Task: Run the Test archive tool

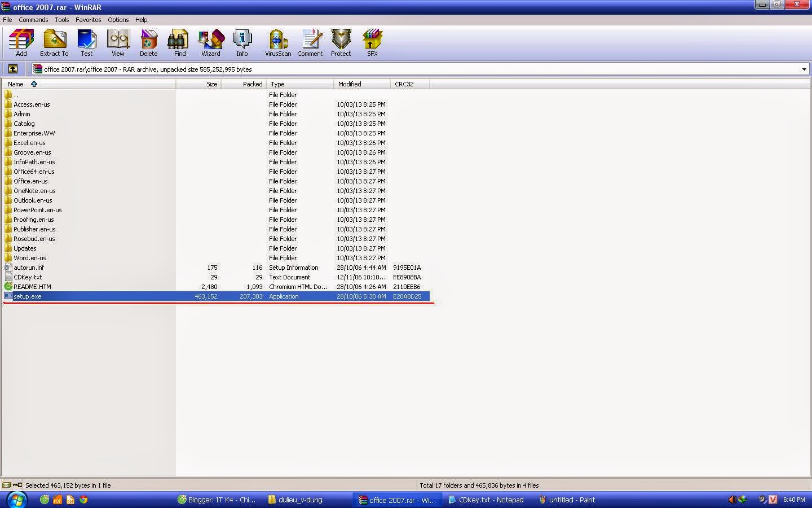Action: point(86,43)
